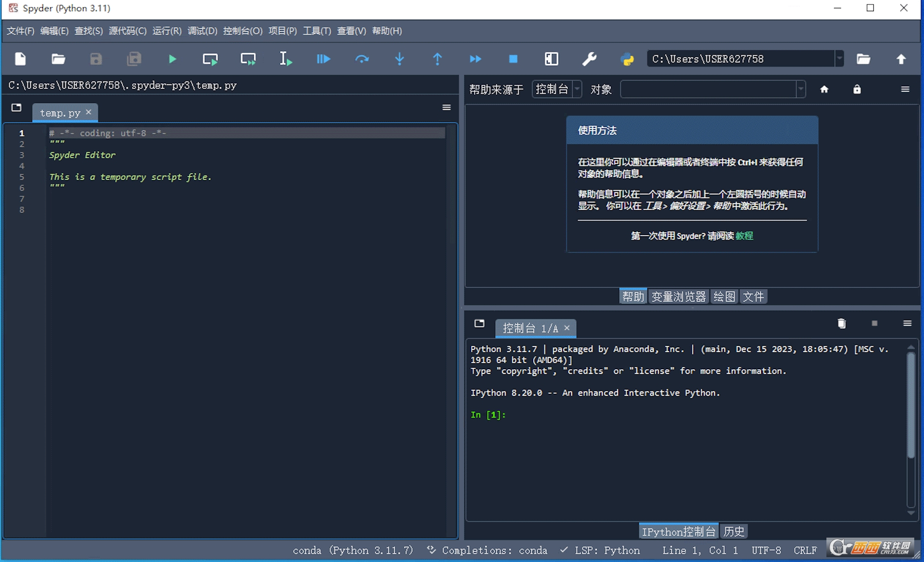Go to Help pane home page
Screen dimensions: 924x562
point(824,89)
